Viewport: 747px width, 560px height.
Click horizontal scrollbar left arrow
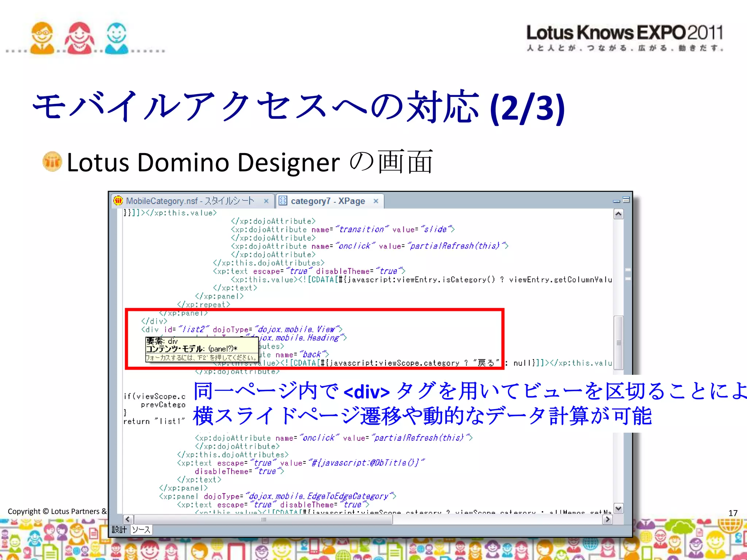click(x=128, y=519)
